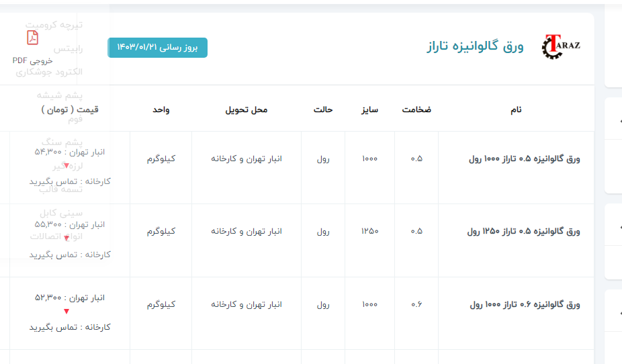Select رابیتس menu item
The width and height of the screenshot is (622, 364).
coord(68,48)
